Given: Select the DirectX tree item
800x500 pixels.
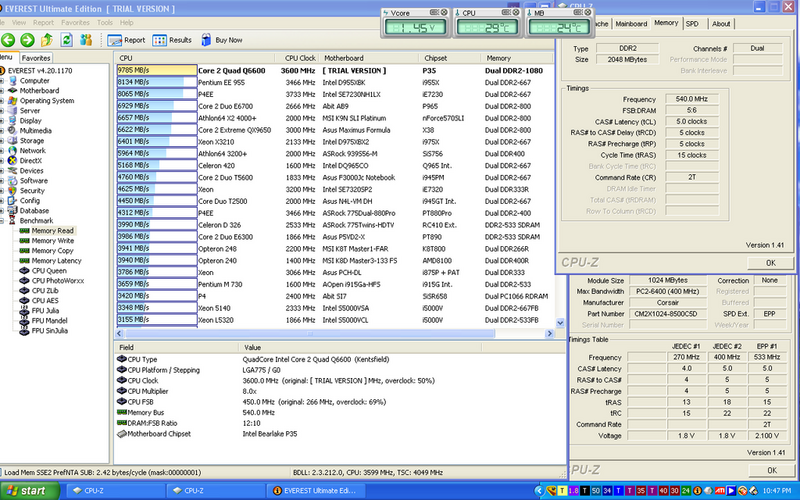Looking at the screenshot, I should click(x=31, y=160).
